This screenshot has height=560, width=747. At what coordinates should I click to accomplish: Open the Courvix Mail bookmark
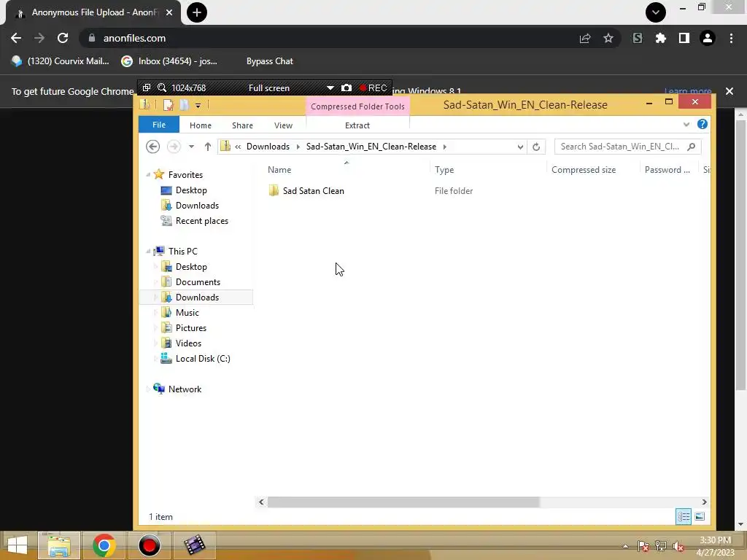coord(61,61)
